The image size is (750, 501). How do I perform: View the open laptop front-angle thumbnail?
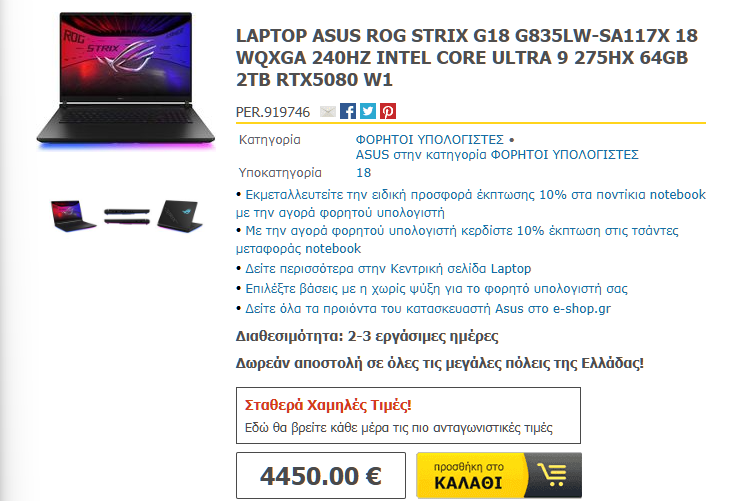pos(72,216)
